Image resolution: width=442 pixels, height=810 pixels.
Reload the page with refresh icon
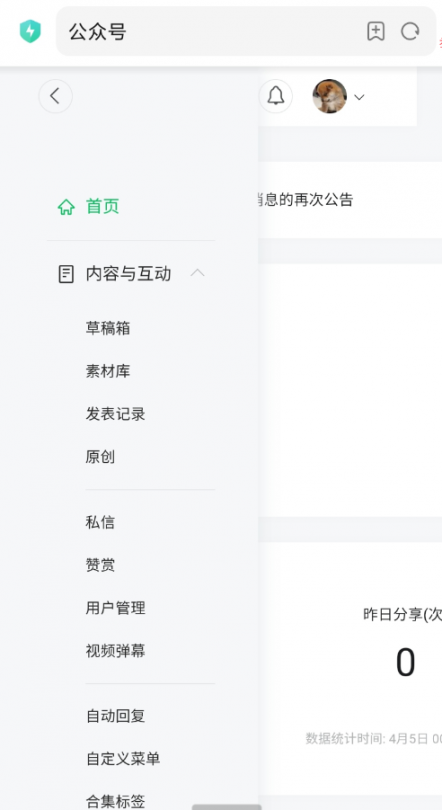tap(410, 31)
